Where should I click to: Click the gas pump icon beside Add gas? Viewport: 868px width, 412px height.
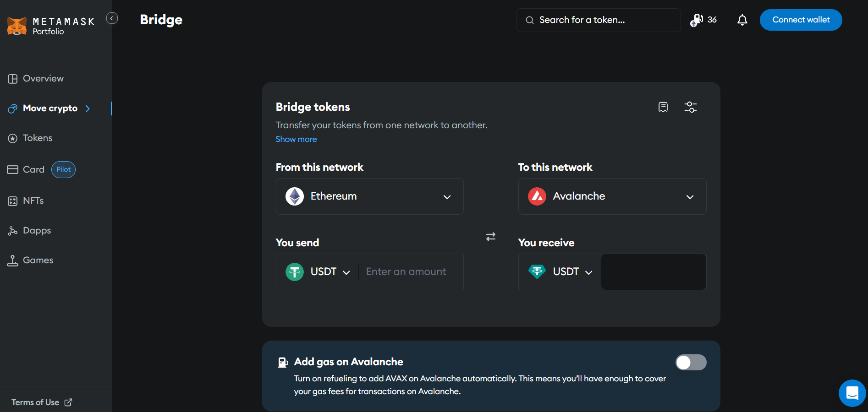point(283,363)
